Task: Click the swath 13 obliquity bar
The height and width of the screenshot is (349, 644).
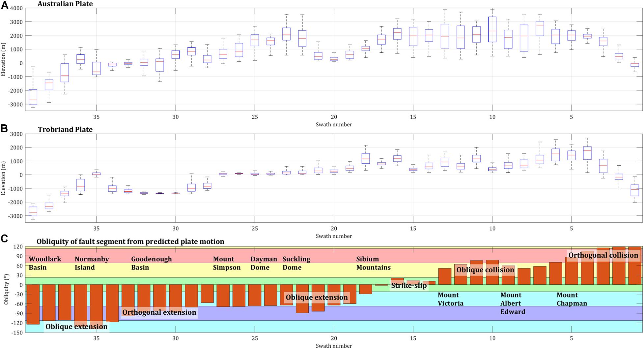Action: coord(445,276)
